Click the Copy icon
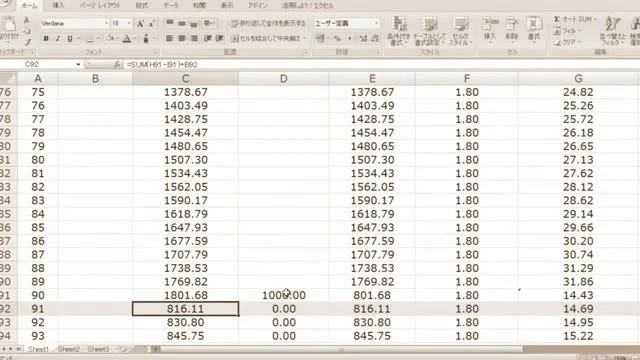 [x=27, y=31]
